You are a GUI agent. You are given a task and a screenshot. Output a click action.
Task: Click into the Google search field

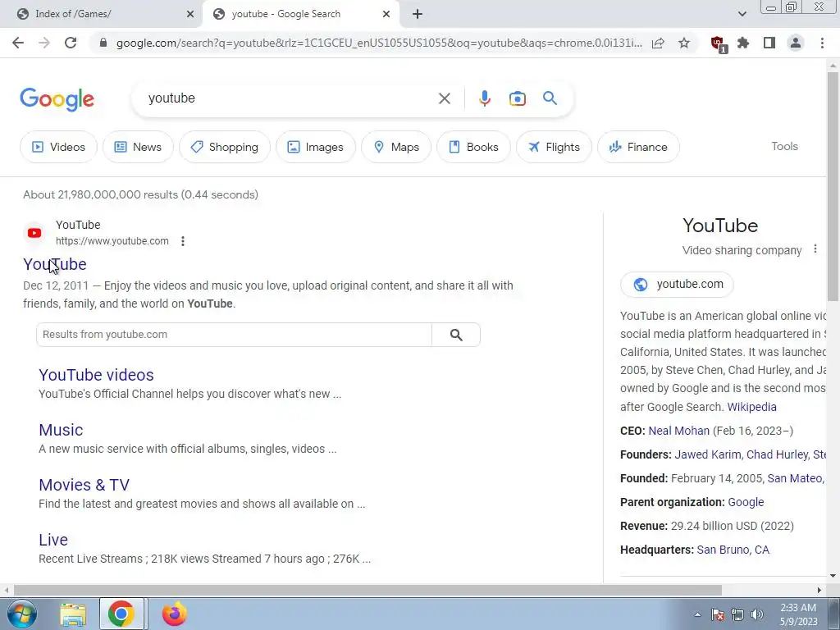click(x=290, y=98)
